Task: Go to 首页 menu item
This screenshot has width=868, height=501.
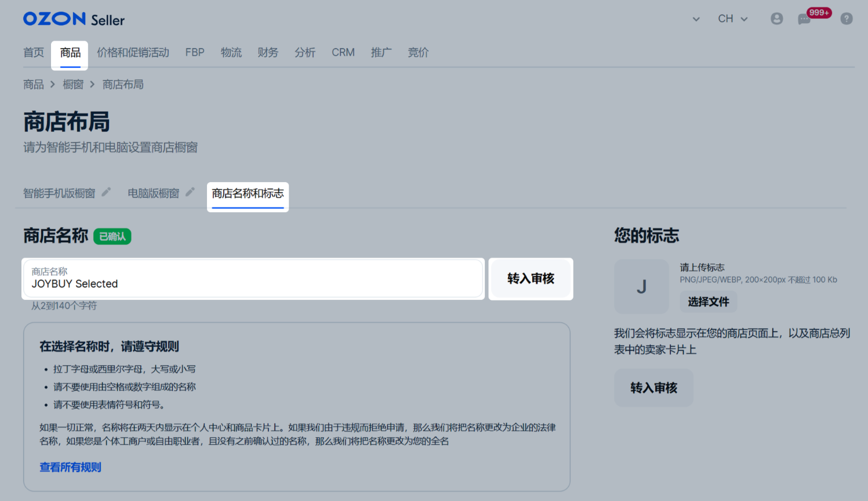Action: point(34,53)
